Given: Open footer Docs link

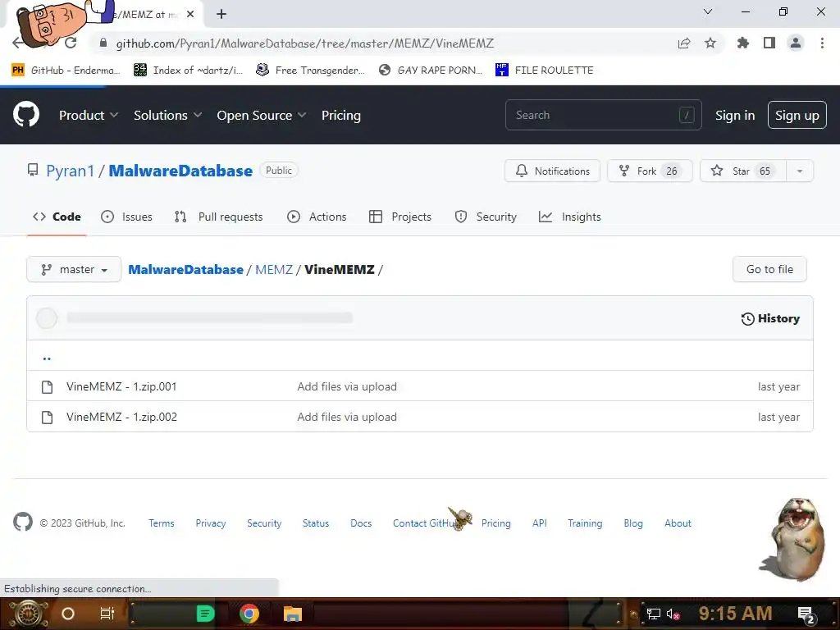Looking at the screenshot, I should [x=361, y=523].
